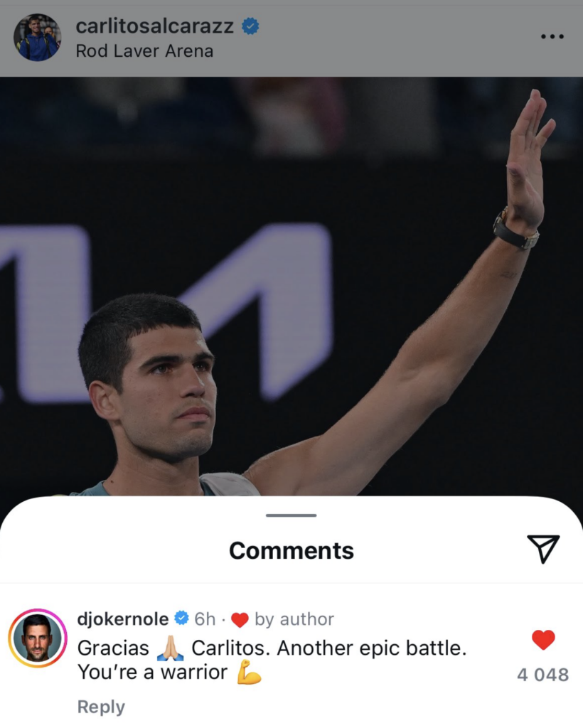Viewport: 583px width, 728px height.
Task: Reply to djokernole's comment
Action: point(101,707)
